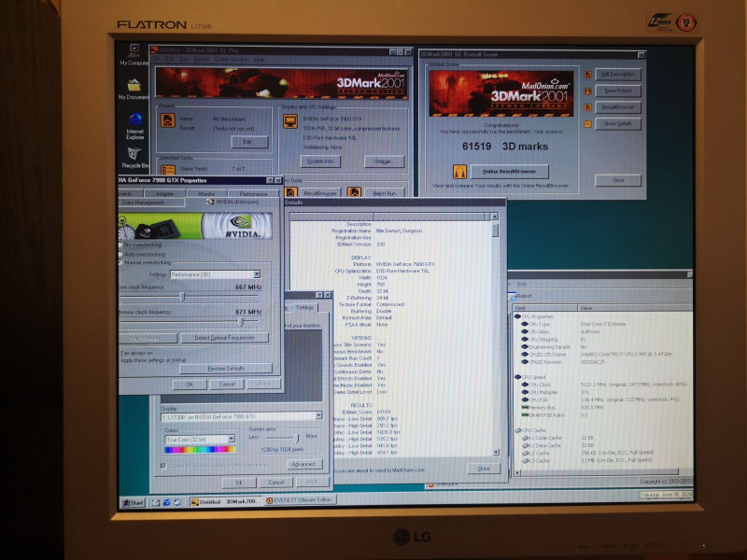Open the Display L1730B monitor dropdown

coord(318,416)
